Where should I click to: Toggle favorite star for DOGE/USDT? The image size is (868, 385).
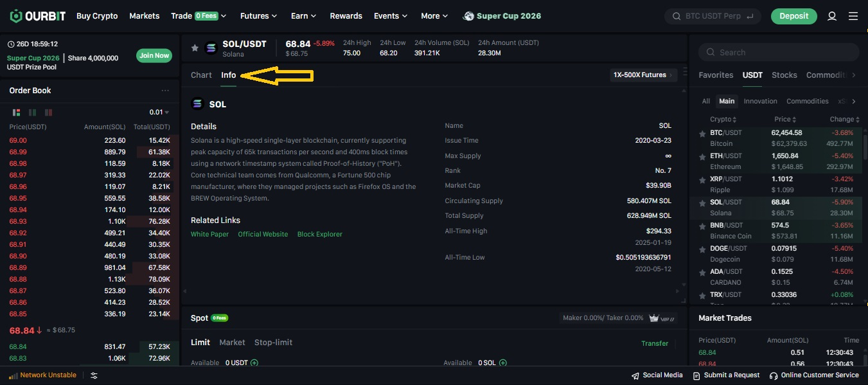[x=702, y=249]
